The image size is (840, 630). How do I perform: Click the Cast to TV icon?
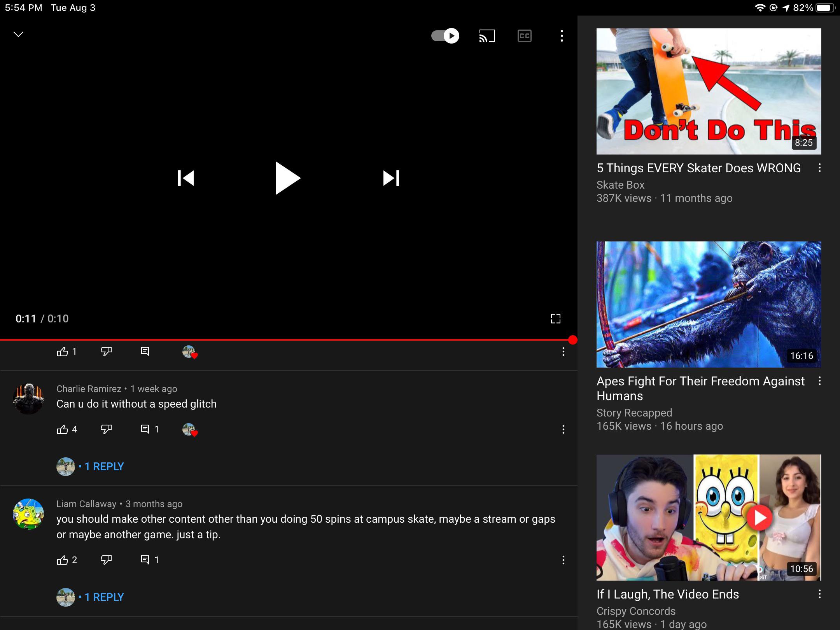(x=486, y=35)
